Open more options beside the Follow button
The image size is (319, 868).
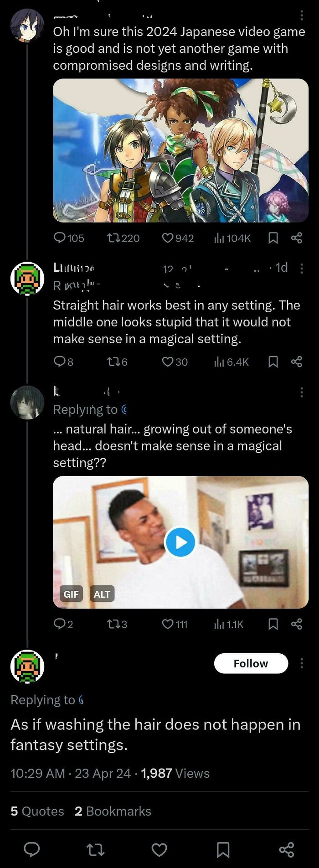point(302,664)
